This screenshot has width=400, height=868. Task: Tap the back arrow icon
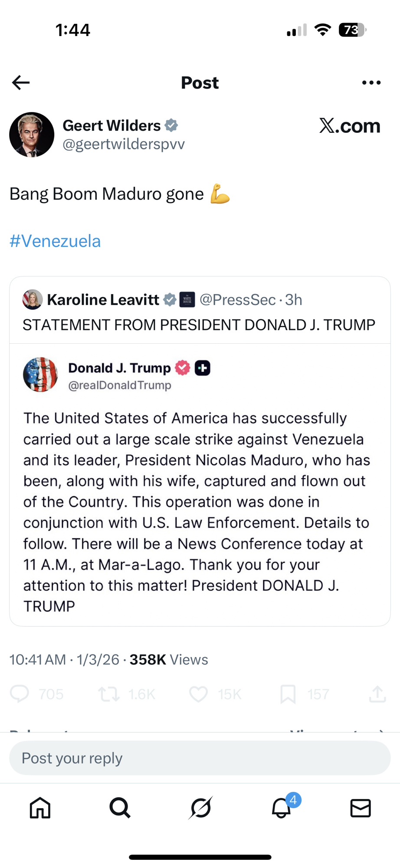21,82
